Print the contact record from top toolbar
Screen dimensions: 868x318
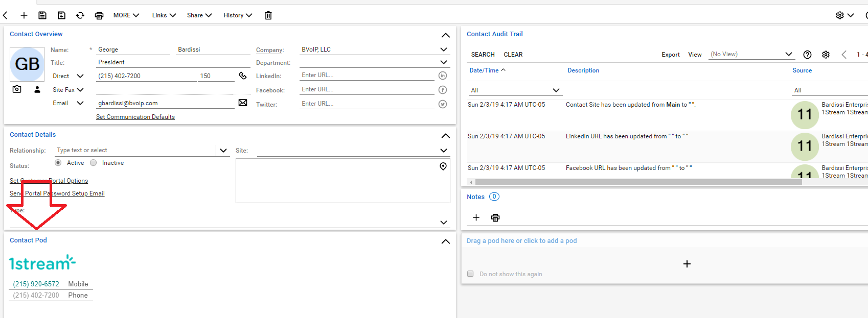click(99, 15)
